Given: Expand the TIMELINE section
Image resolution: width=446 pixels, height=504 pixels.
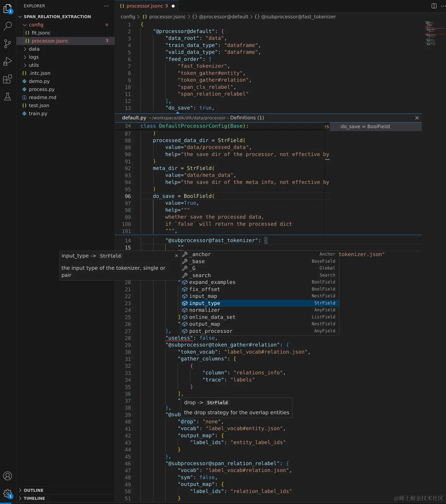Looking at the screenshot, I should (65, 498).
